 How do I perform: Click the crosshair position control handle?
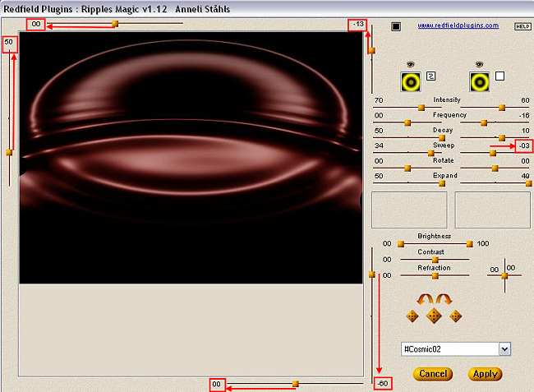[x=504, y=275]
